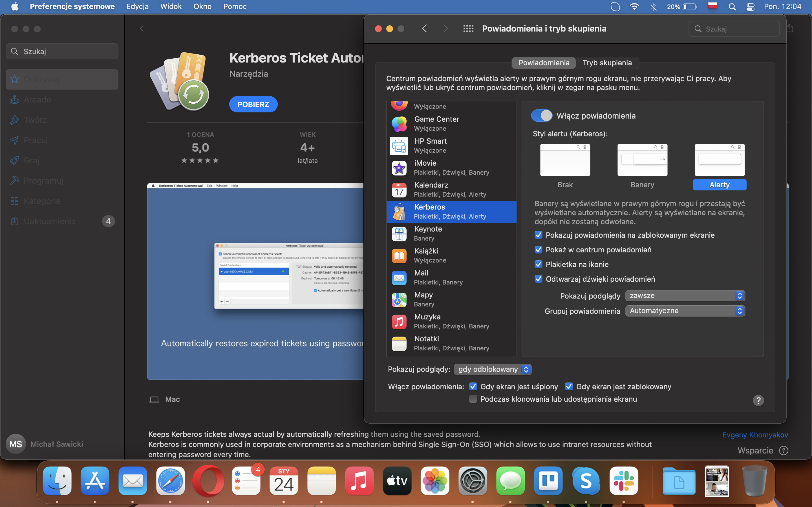Open Trello from the Dock
The image size is (812, 507).
click(548, 481)
